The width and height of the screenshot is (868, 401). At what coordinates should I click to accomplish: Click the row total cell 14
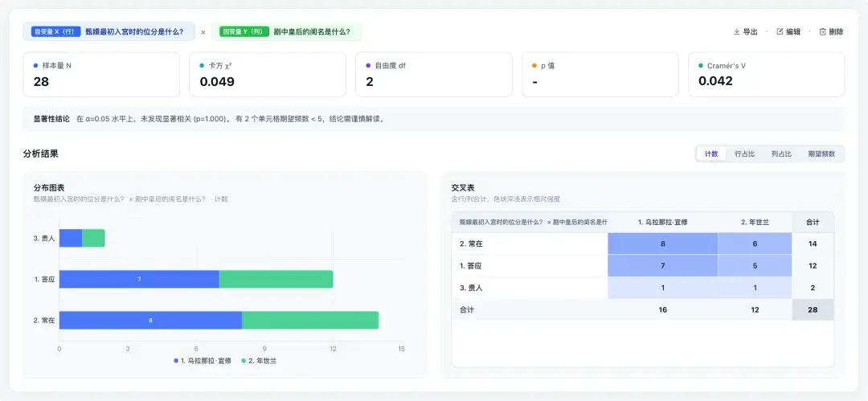coord(813,243)
